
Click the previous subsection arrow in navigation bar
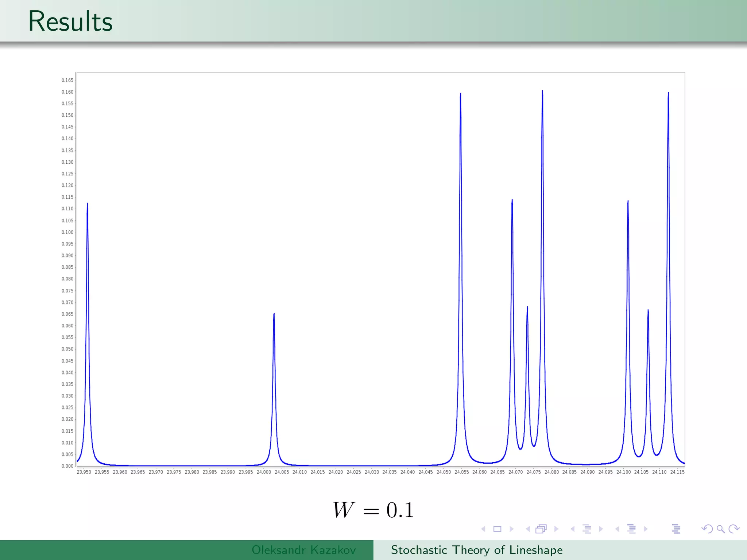(573, 529)
